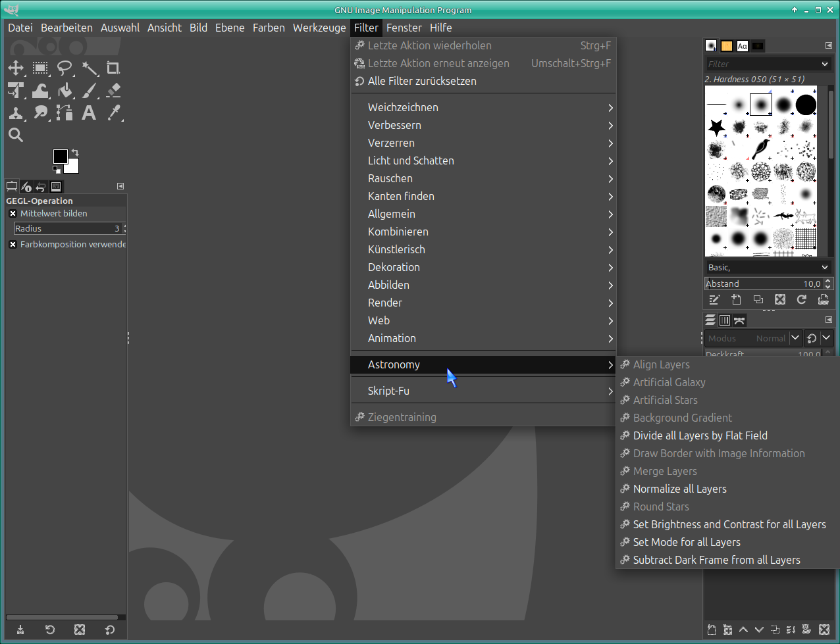The height and width of the screenshot is (644, 840).
Task: Open brush as image
Action: click(824, 300)
